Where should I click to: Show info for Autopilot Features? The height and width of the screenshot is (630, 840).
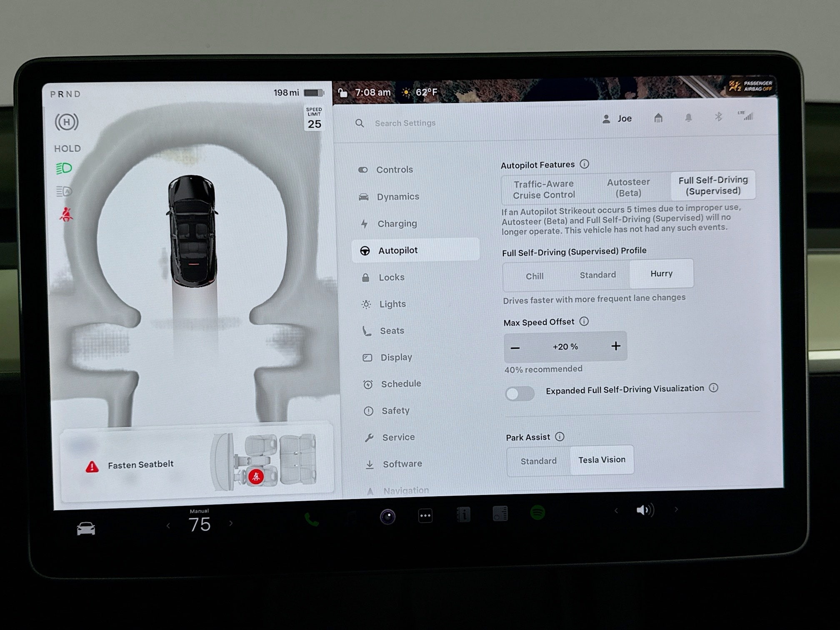[585, 164]
